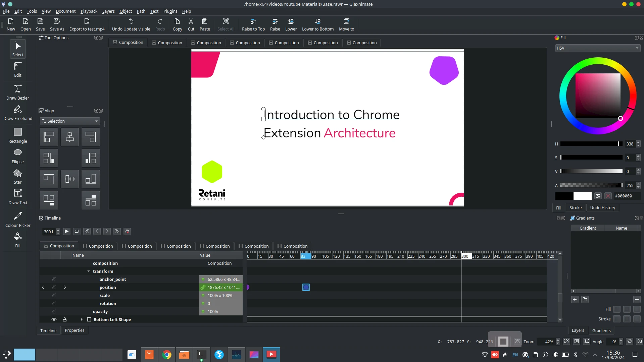The height and width of the screenshot is (362, 644).
Task: Switch to the Stroke tab
Action: 576,207
